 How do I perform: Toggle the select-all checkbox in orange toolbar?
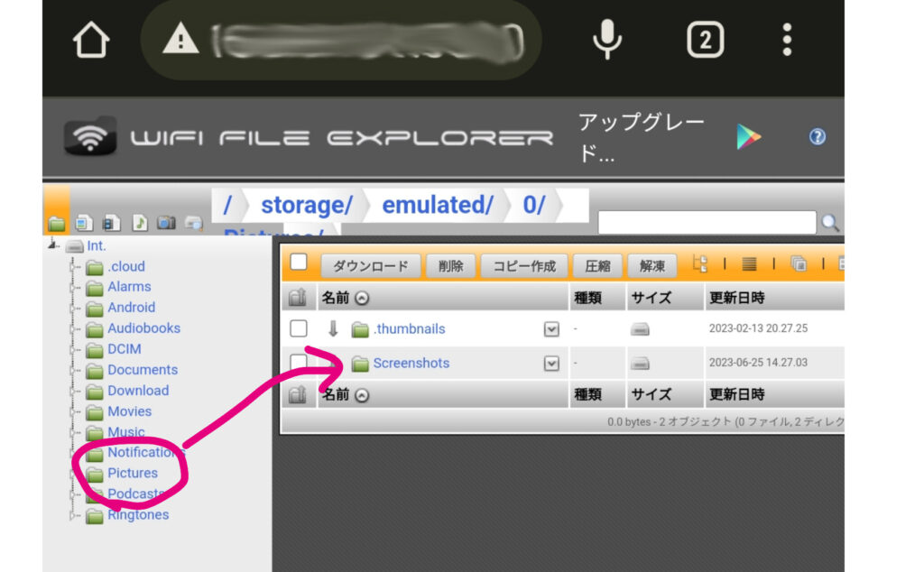[299, 262]
